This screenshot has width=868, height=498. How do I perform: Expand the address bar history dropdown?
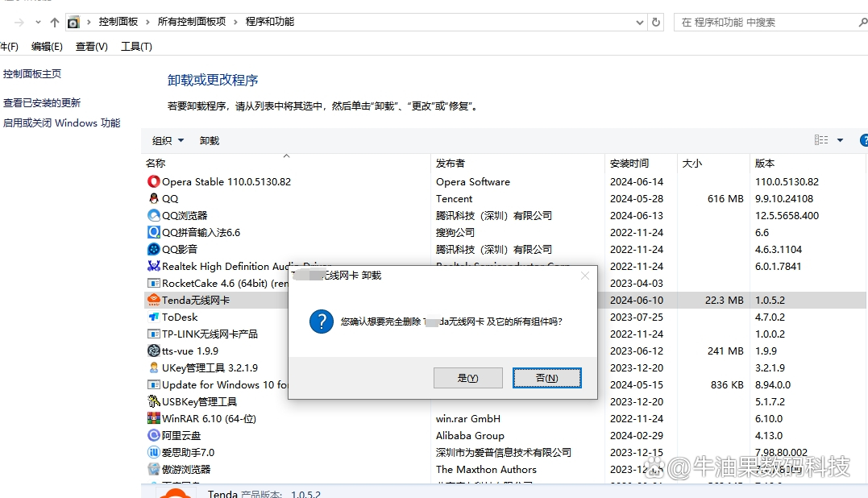[639, 23]
